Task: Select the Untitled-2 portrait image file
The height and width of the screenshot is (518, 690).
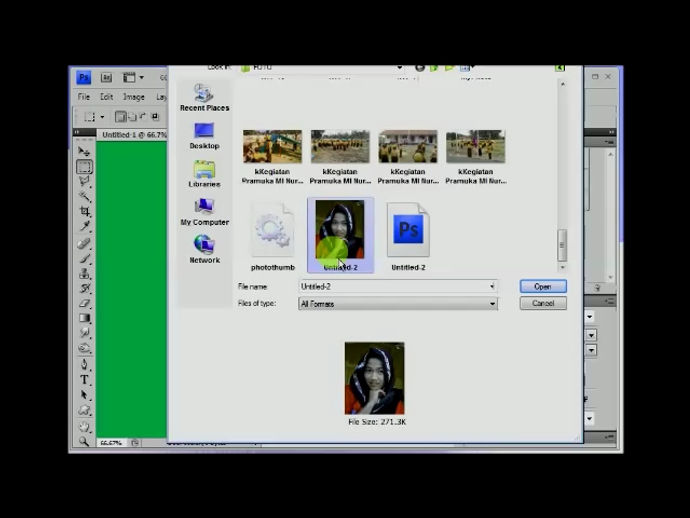Action: click(340, 235)
